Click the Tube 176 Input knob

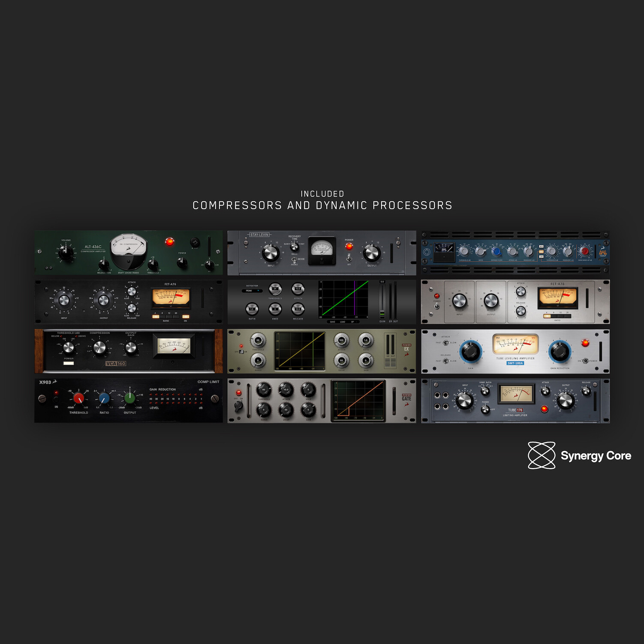click(464, 400)
